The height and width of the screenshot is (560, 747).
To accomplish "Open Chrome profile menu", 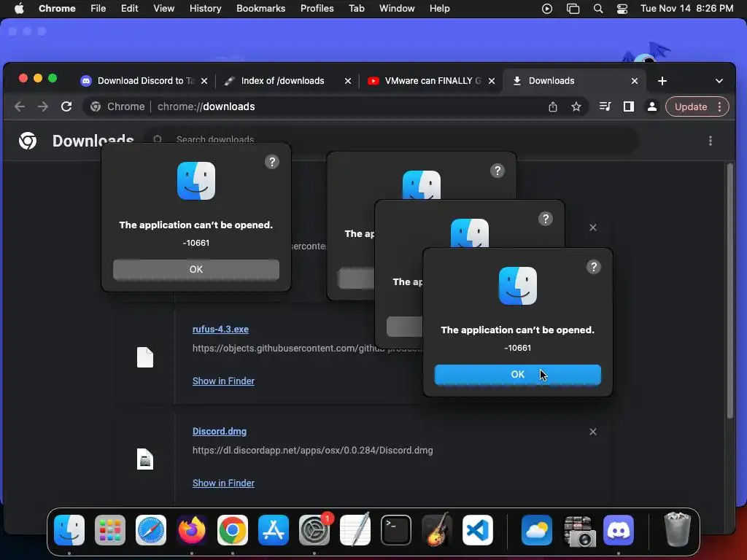I will pyautogui.click(x=651, y=106).
